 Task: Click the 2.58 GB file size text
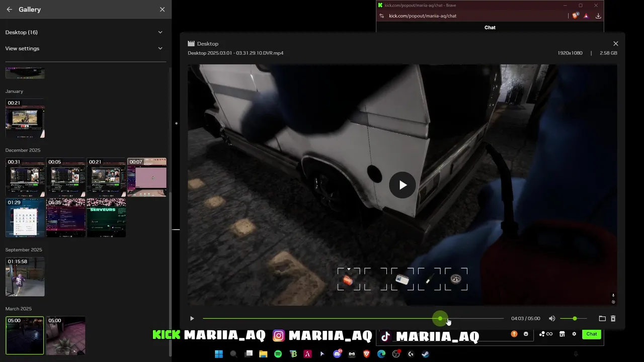pos(608,53)
